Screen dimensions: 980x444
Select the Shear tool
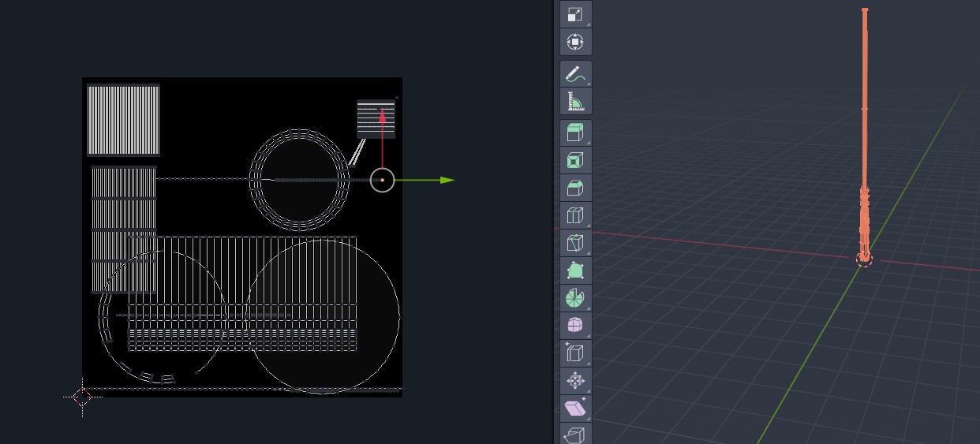575,409
